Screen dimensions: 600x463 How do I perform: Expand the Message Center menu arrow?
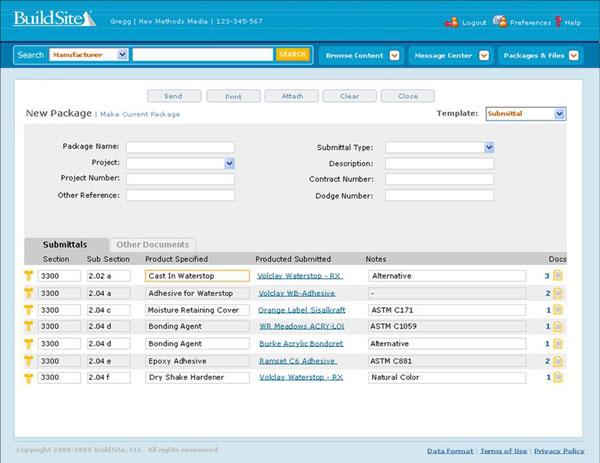coord(484,55)
